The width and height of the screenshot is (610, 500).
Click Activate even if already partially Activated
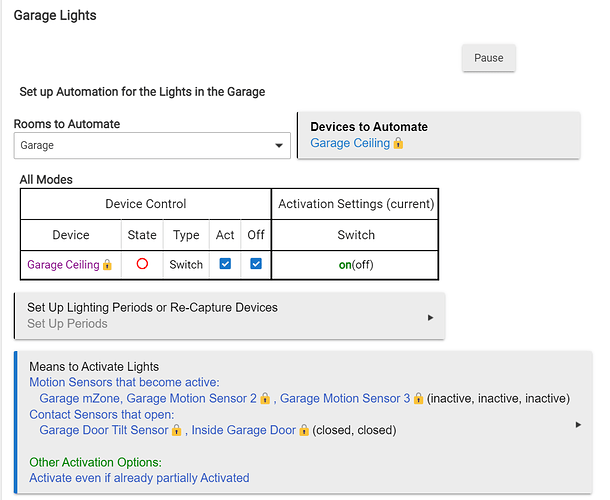139,478
